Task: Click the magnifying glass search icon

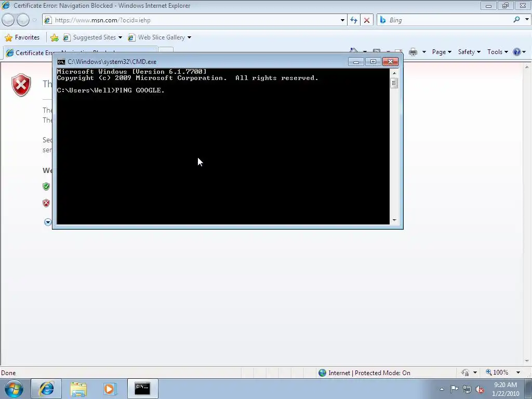Action: (x=516, y=20)
